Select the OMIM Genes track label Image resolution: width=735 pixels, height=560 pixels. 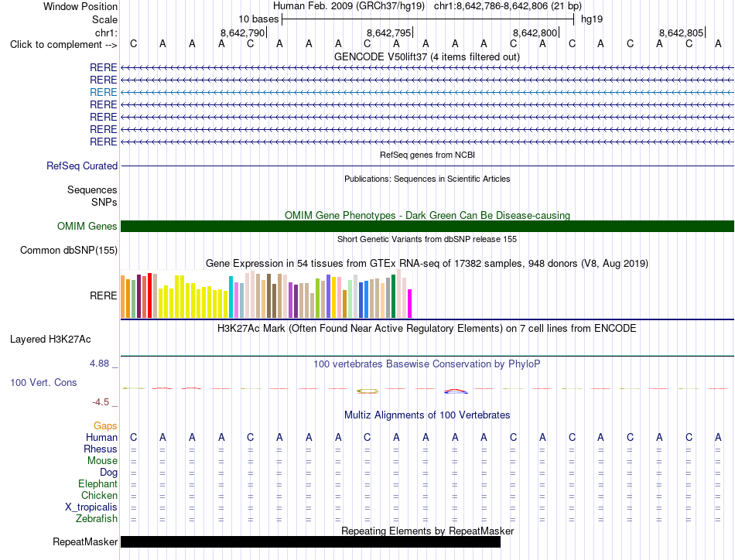pos(87,227)
